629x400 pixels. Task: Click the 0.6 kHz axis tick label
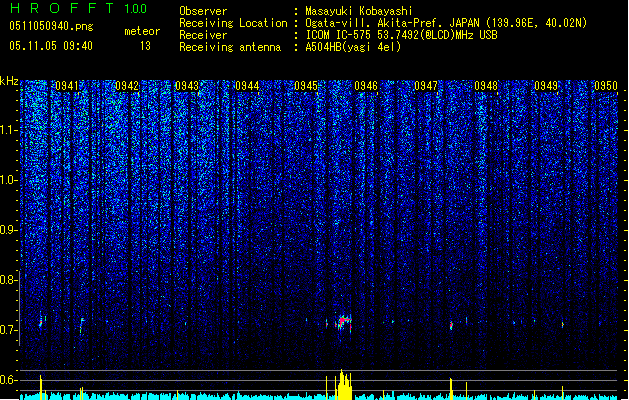[x=8, y=380]
